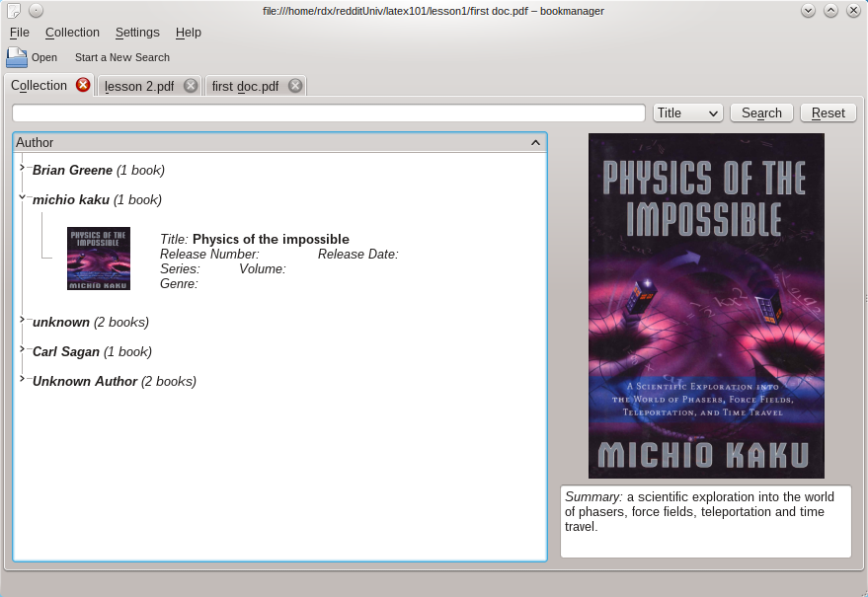This screenshot has width=868, height=597.
Task: Open the Title search field dropdown
Action: click(688, 112)
